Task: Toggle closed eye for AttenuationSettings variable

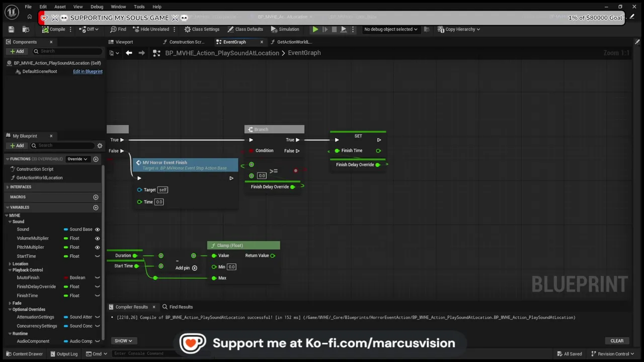Action: 98,317
